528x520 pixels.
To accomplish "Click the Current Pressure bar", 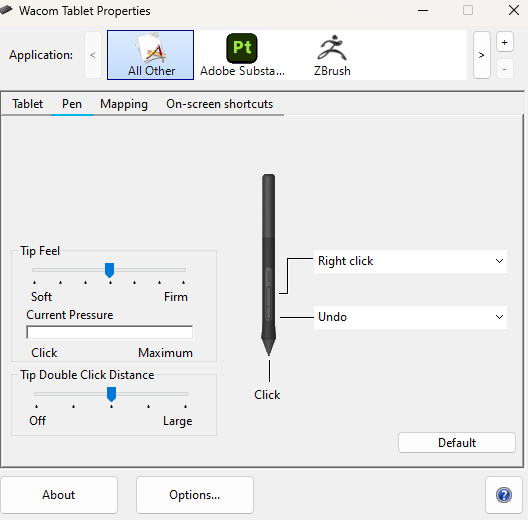I will pyautogui.click(x=109, y=332).
